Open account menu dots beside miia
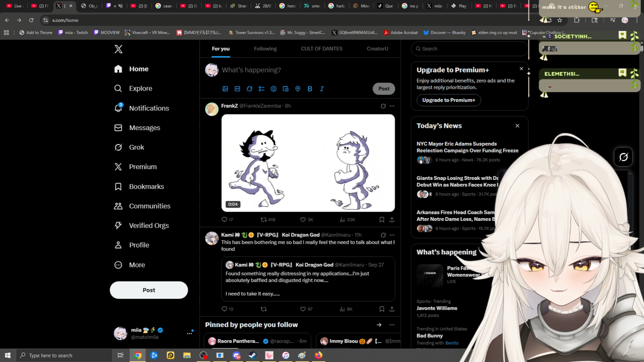Viewport: 644px width, 362px height. click(190, 333)
